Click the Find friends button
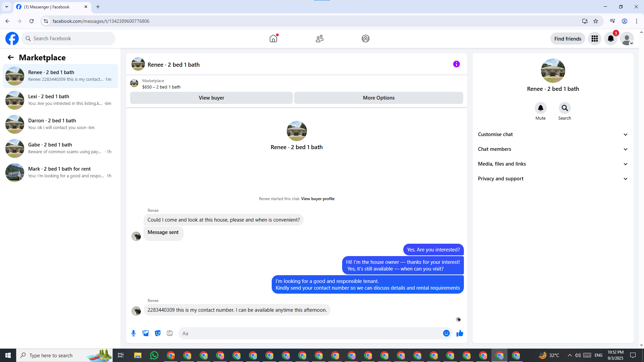Screen dimensions: 644x362 (x=568, y=39)
